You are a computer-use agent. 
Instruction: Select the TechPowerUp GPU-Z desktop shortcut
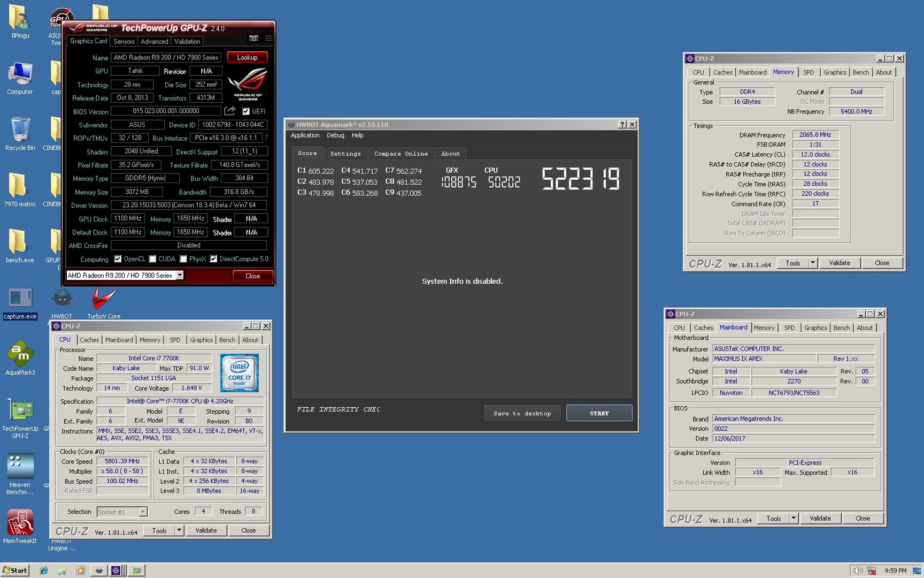tap(20, 419)
